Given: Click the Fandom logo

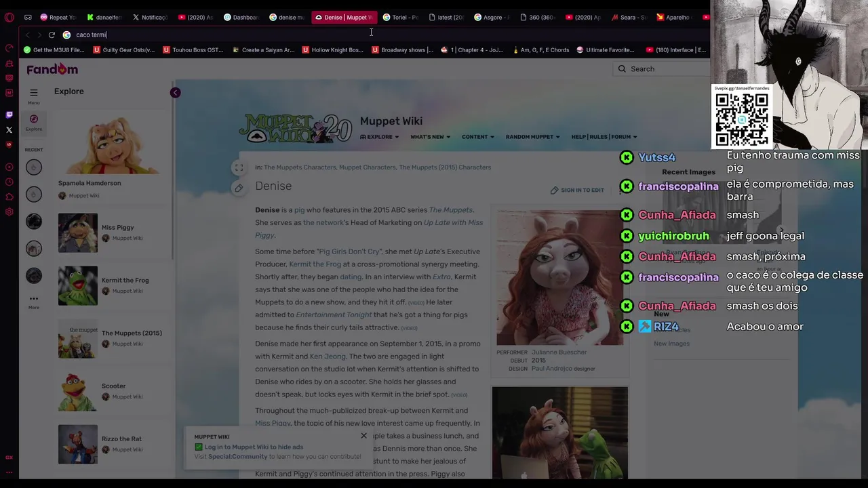Looking at the screenshot, I should click(x=52, y=69).
